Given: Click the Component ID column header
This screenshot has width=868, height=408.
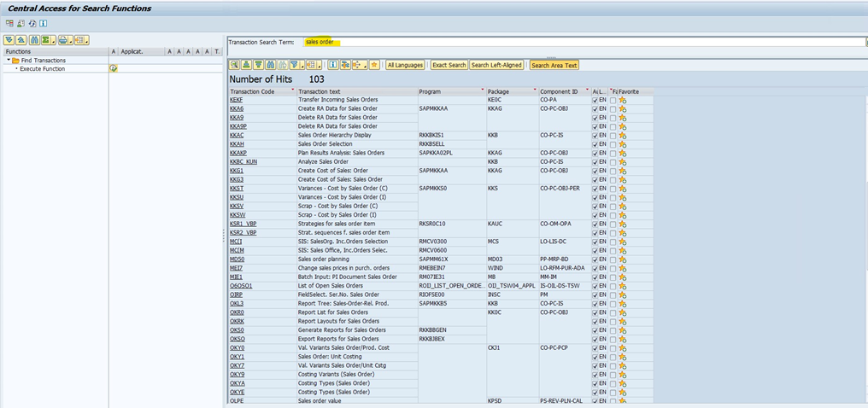Looking at the screenshot, I should coord(559,91).
